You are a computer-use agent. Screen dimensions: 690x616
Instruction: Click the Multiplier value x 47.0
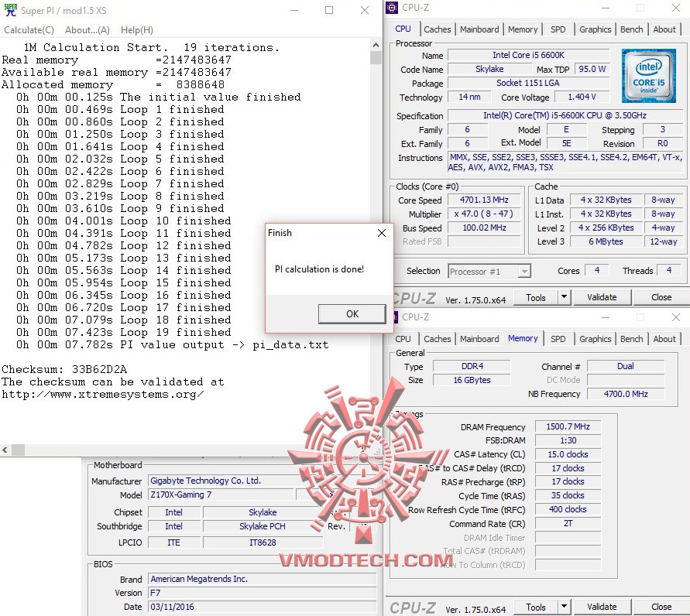[x=484, y=214]
